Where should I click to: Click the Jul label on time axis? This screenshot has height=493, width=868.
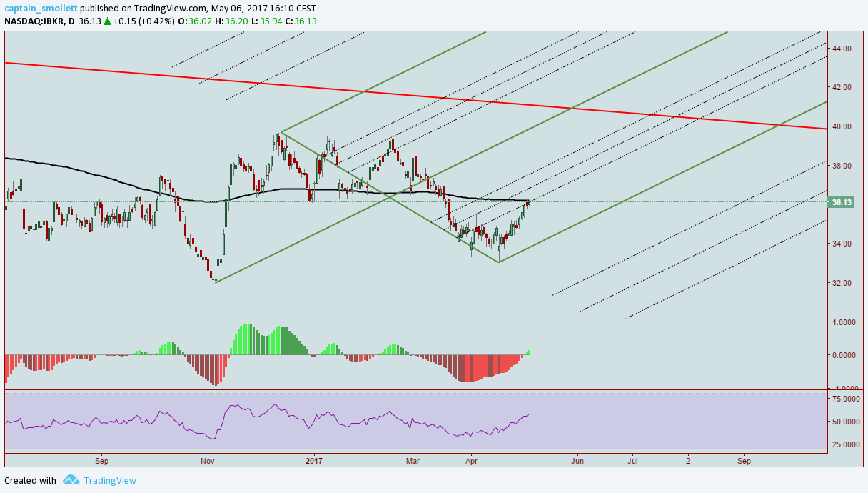tap(632, 462)
